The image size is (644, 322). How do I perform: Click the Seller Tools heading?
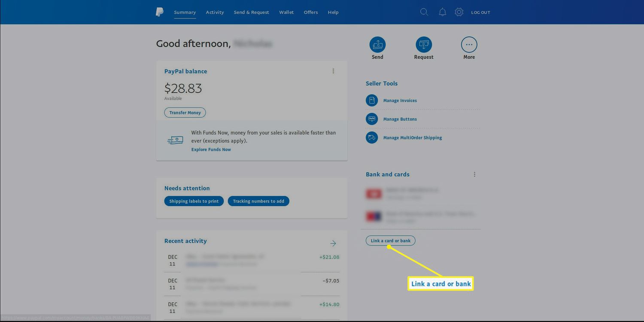pos(382,83)
